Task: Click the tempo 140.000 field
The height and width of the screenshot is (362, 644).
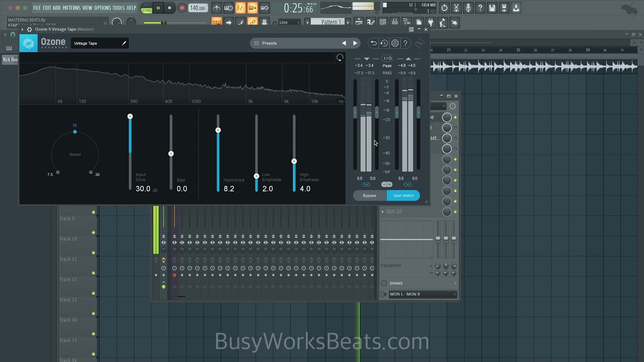Action: (x=198, y=8)
